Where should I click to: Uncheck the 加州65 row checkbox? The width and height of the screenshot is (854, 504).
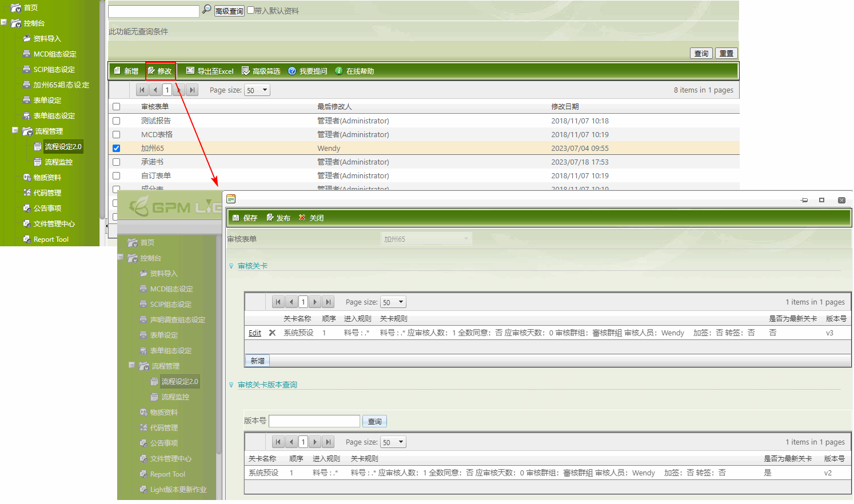tap(117, 148)
